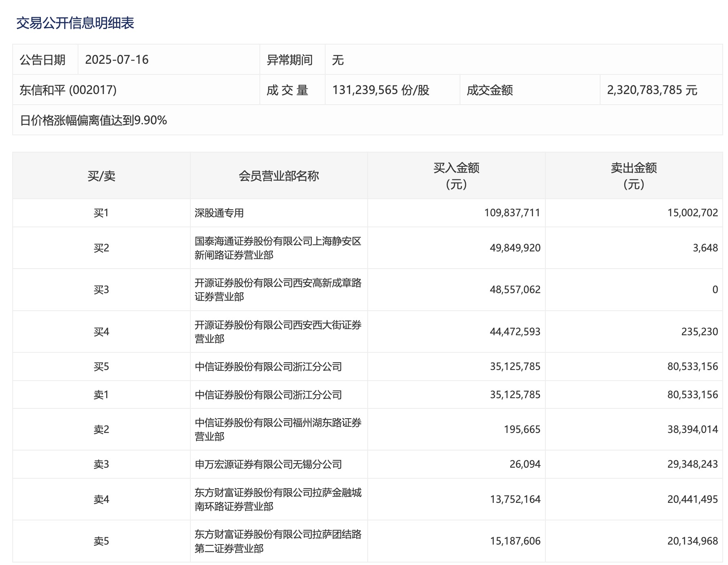
Task: Open 中信证券 福州湖东路 branch entry
Action: click(x=278, y=430)
